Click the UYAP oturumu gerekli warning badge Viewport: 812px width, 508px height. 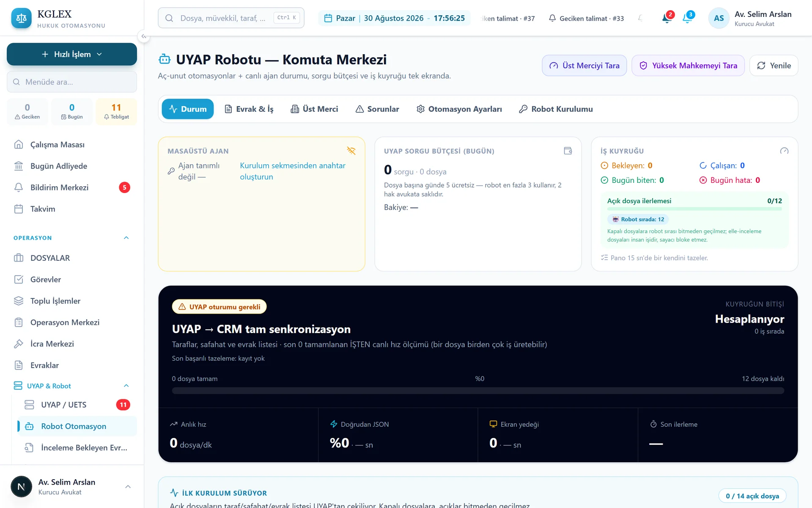[219, 307]
